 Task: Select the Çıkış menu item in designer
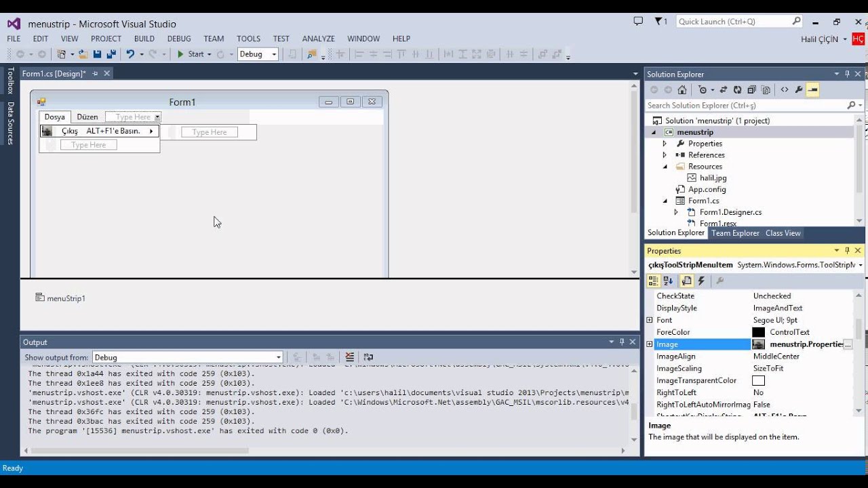pos(99,131)
